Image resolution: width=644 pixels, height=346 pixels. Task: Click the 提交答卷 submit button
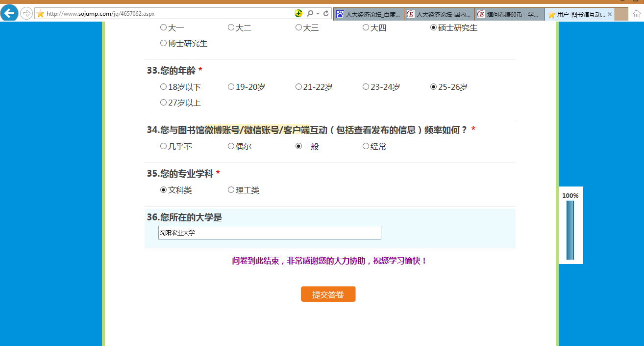coord(328,294)
